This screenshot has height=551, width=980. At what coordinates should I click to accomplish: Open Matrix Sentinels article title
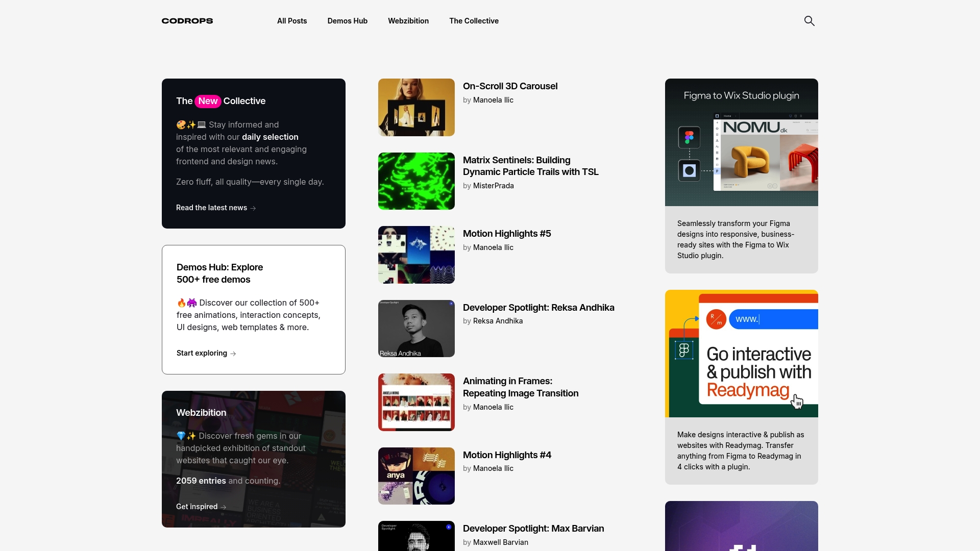531,166
